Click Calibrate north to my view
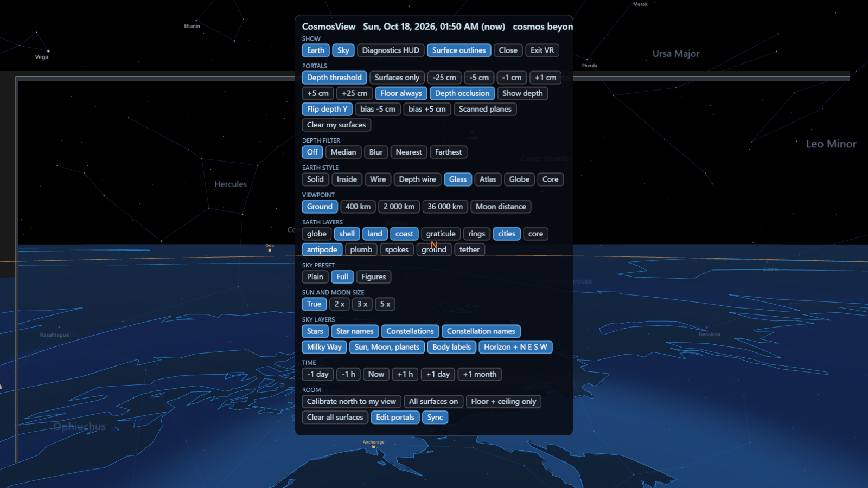 [x=352, y=402]
